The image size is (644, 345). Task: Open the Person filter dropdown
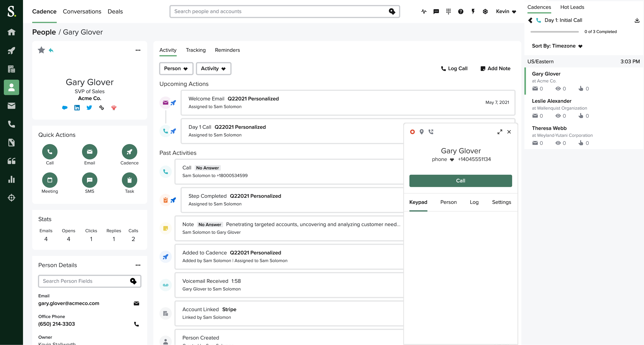click(x=176, y=68)
